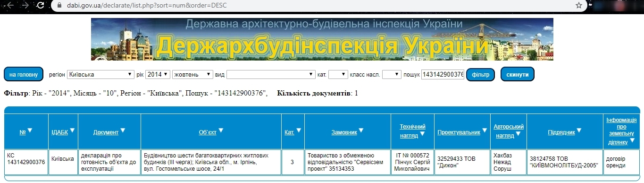This screenshot has width=644, height=183.
Task: Open the регіон dropdown showing Київська
Action: coord(100,75)
